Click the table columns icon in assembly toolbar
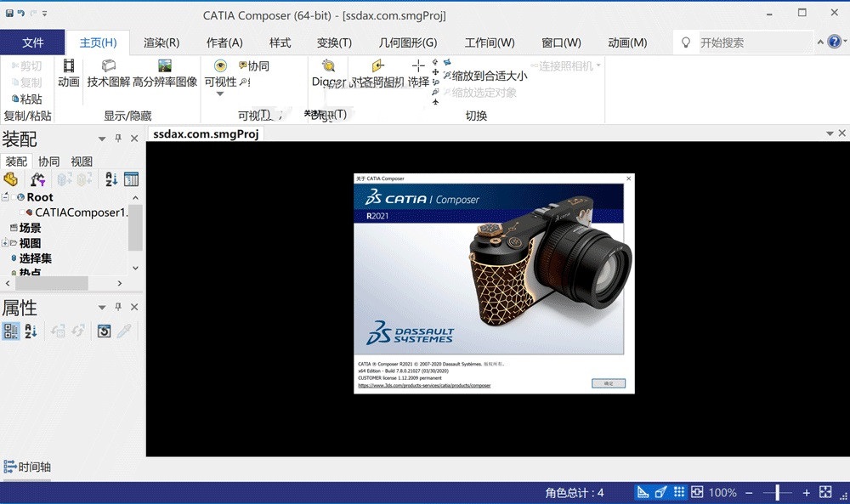The image size is (850, 504). click(x=131, y=179)
